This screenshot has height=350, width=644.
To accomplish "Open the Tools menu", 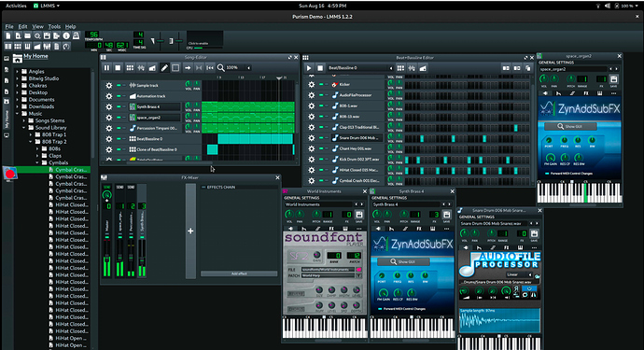I will coord(54,26).
